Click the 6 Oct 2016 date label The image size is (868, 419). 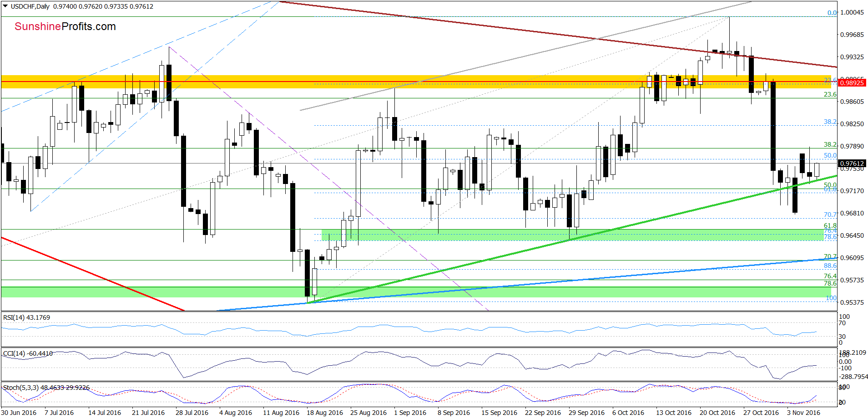[628, 413]
